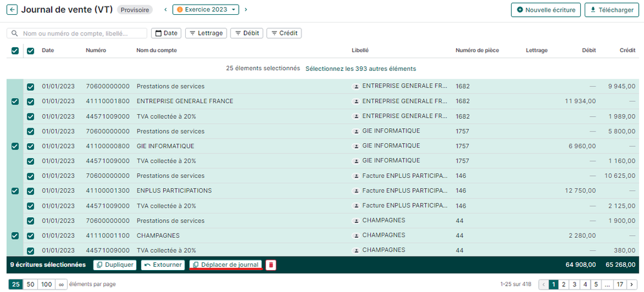Uncheck the select-all entries header checkbox
The image size is (644, 292).
pyautogui.click(x=15, y=51)
